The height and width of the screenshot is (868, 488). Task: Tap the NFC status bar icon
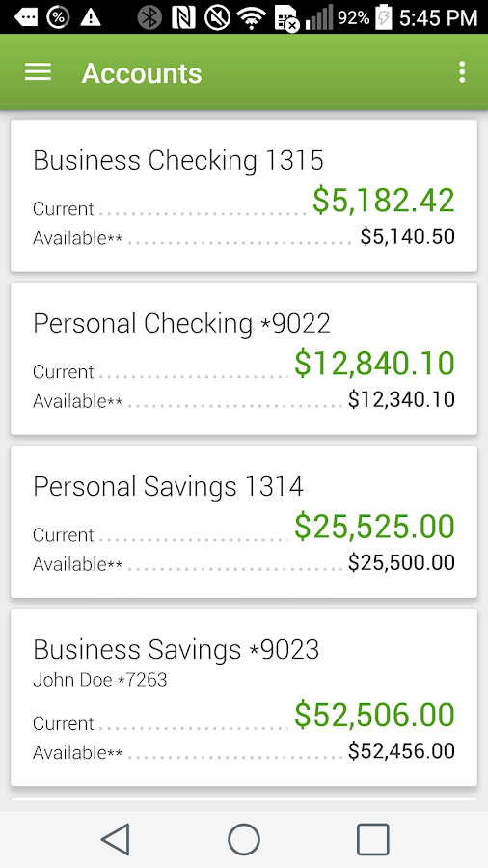tap(183, 17)
